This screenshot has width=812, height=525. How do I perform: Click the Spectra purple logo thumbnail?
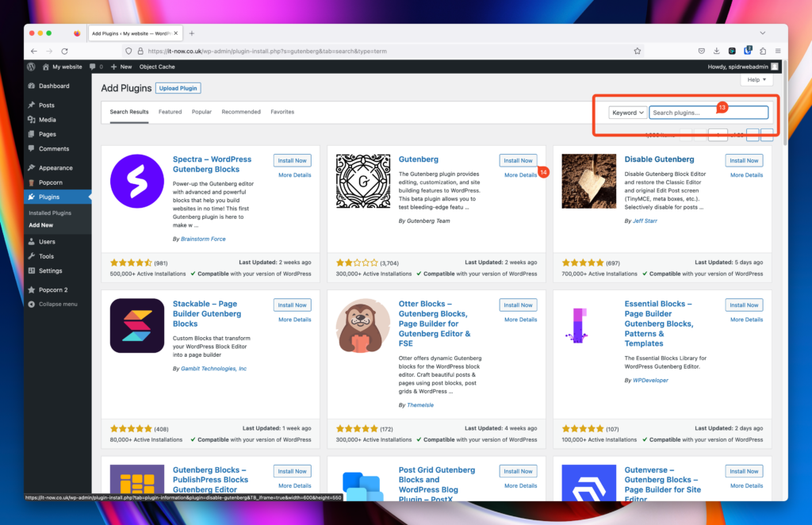pyautogui.click(x=137, y=182)
